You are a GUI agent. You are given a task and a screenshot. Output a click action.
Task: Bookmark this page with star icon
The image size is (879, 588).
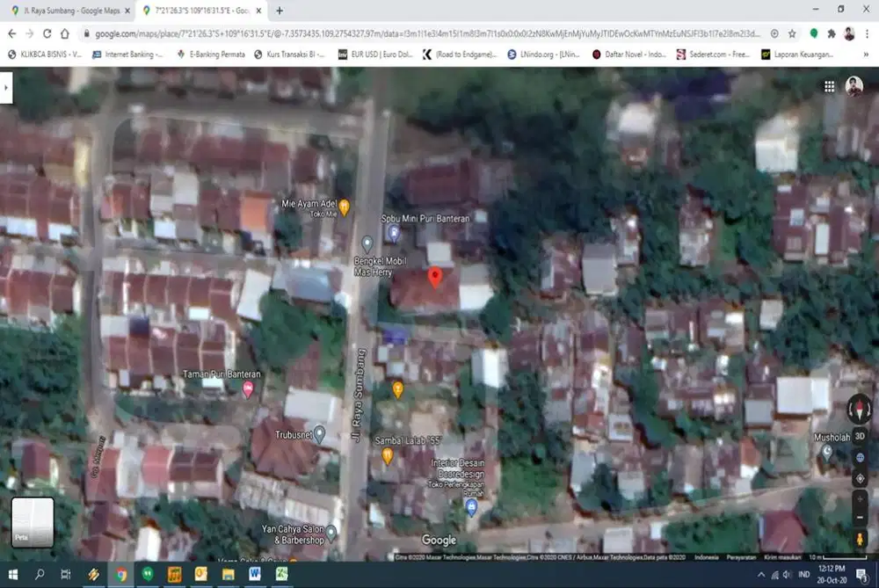click(x=792, y=33)
